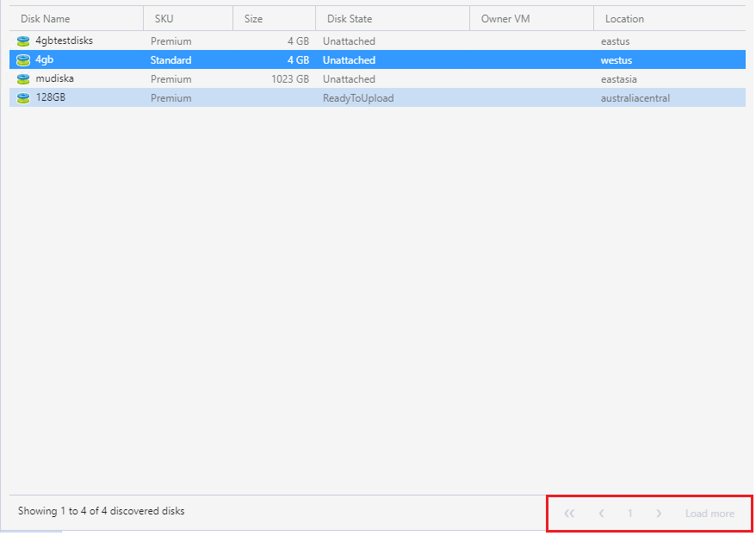
Task: Click the disk icon for mudiska
Action: click(x=23, y=78)
